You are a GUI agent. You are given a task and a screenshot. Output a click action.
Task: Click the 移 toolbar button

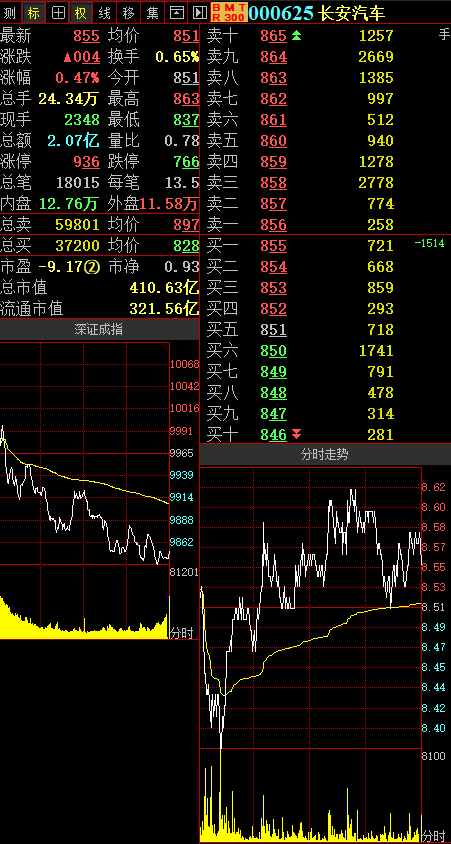pyautogui.click(x=128, y=12)
